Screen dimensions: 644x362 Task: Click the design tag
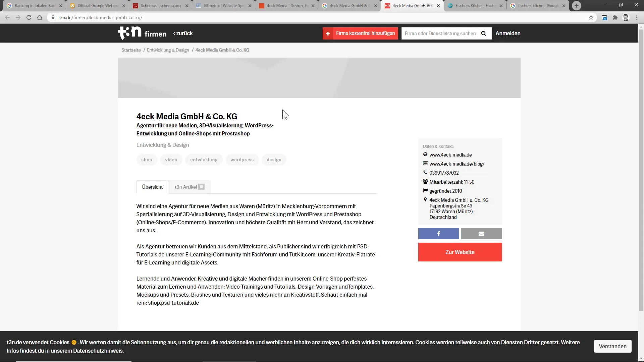(x=274, y=160)
